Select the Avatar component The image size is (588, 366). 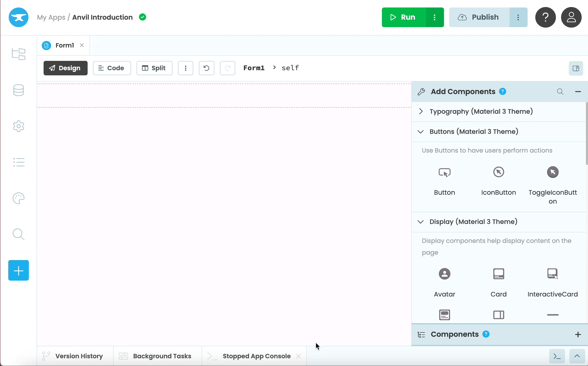[444, 283]
